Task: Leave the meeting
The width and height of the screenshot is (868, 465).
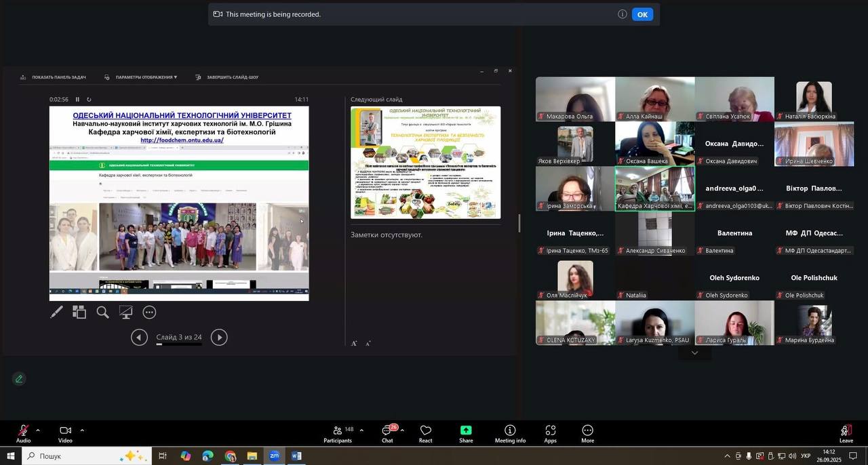Action: [846, 433]
